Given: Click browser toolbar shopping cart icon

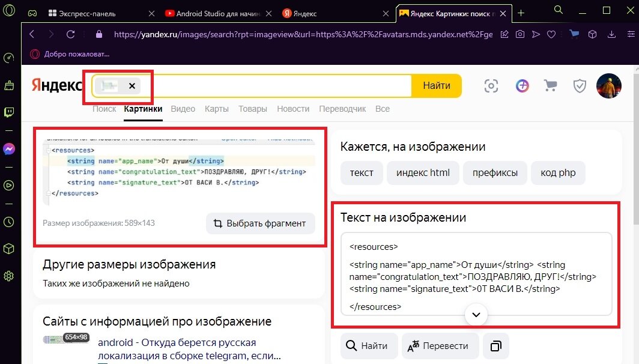Looking at the screenshot, I should pyautogui.click(x=574, y=34).
